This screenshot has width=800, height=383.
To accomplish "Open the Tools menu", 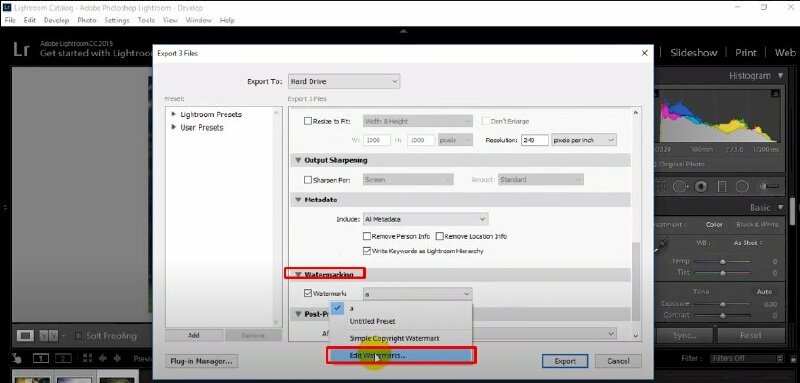I will point(146,20).
